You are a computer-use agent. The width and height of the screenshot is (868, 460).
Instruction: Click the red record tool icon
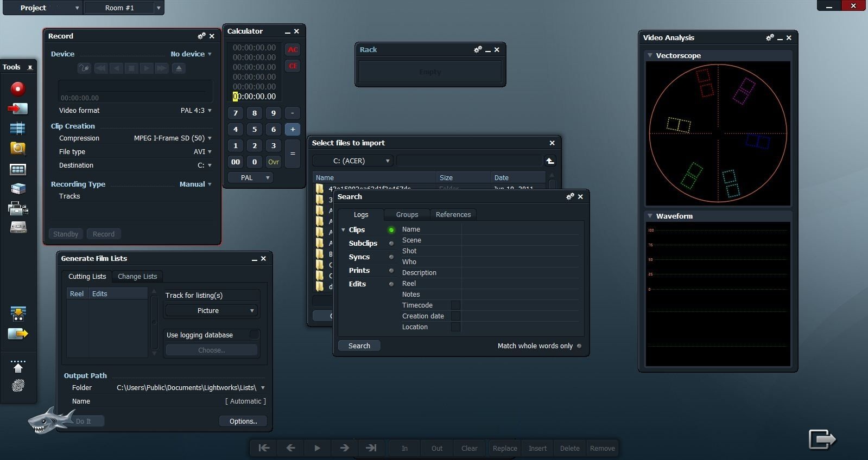pos(18,89)
